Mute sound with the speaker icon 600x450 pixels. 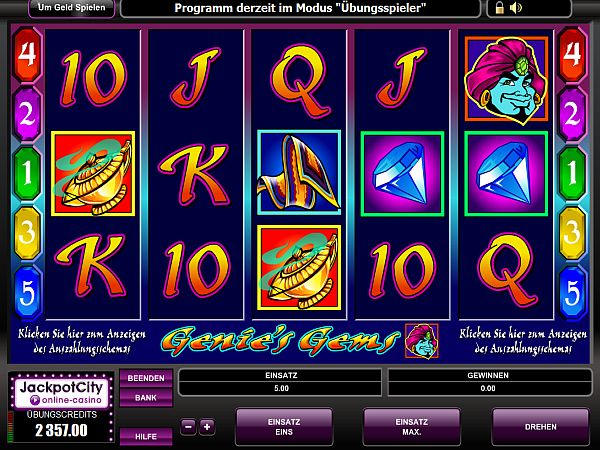coord(515,8)
